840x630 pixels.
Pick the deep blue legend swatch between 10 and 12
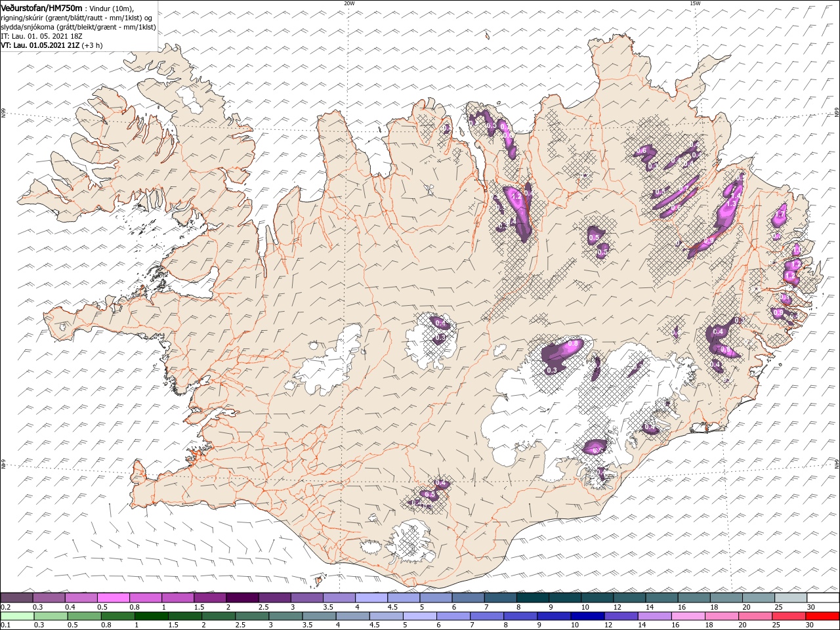[587, 616]
